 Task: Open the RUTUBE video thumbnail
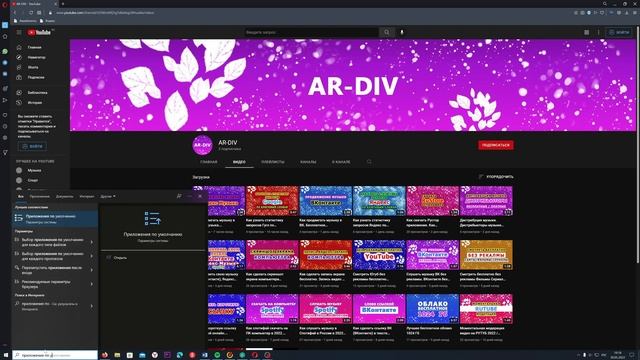[486, 309]
